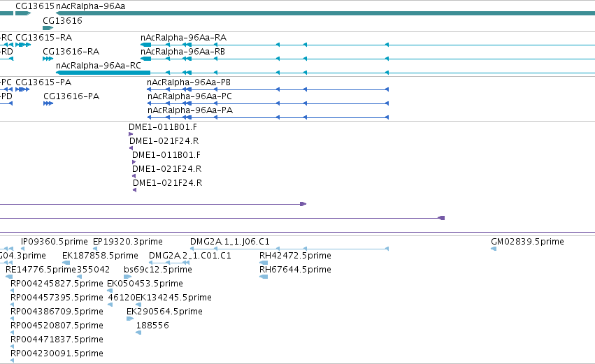The height and width of the screenshot is (364, 595).
Task: Click the RP004520807.5prime label
Action: pos(57,326)
